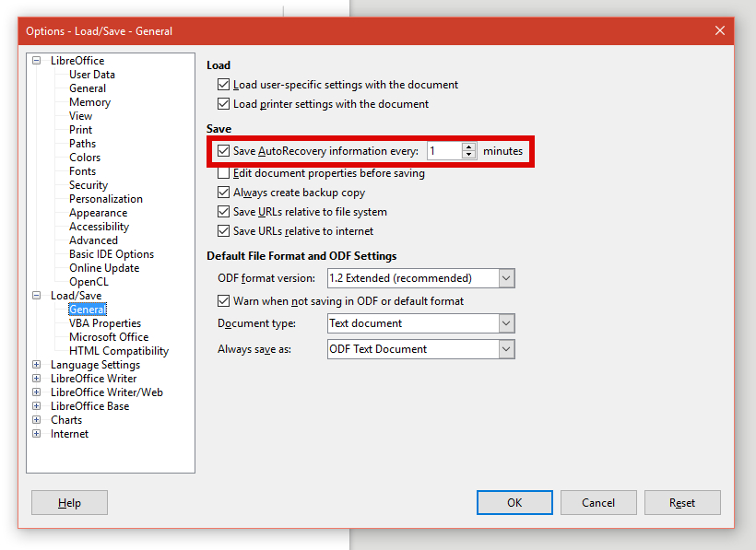The height and width of the screenshot is (550, 756).
Task: Toggle Save URLs relative to internet
Action: click(x=223, y=230)
